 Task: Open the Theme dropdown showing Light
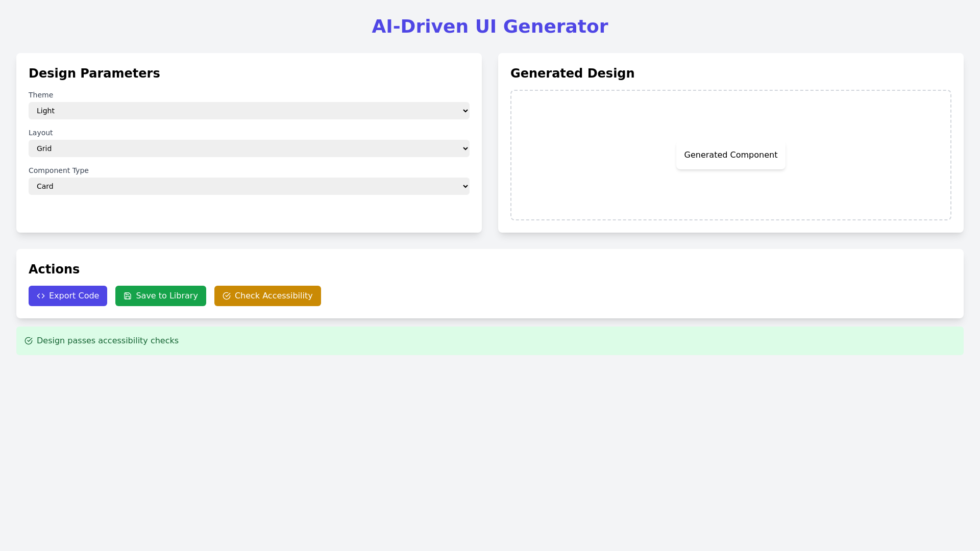click(249, 111)
